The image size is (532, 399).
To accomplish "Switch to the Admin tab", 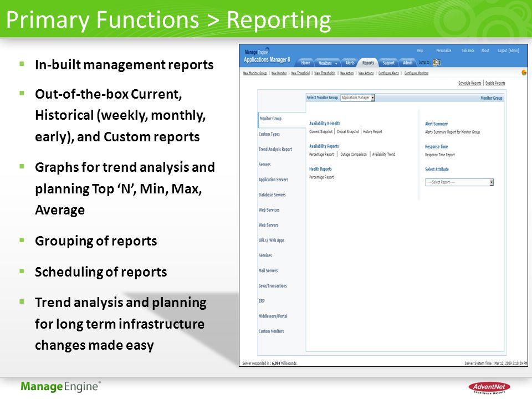I will tap(407, 63).
